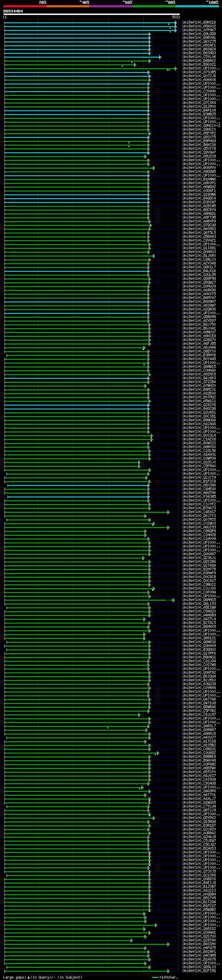Select hit label UniRef100_B9PHG9

tap(199, 141)
